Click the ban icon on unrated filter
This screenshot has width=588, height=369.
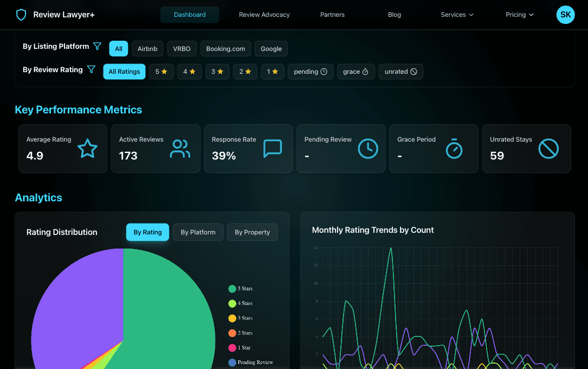coord(413,72)
